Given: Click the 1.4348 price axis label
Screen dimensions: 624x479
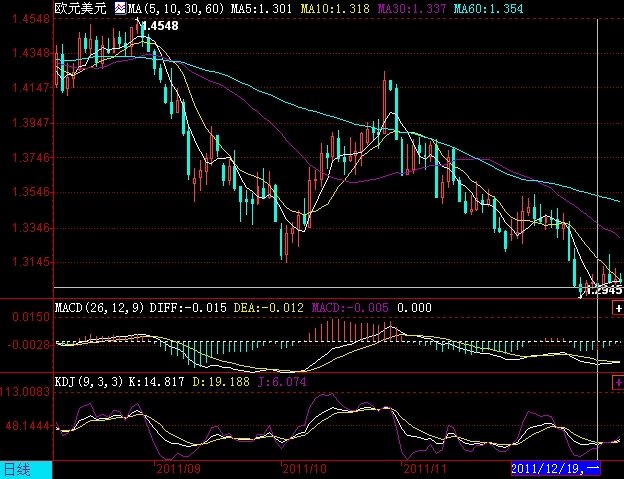Looking at the screenshot, I should [31, 53].
